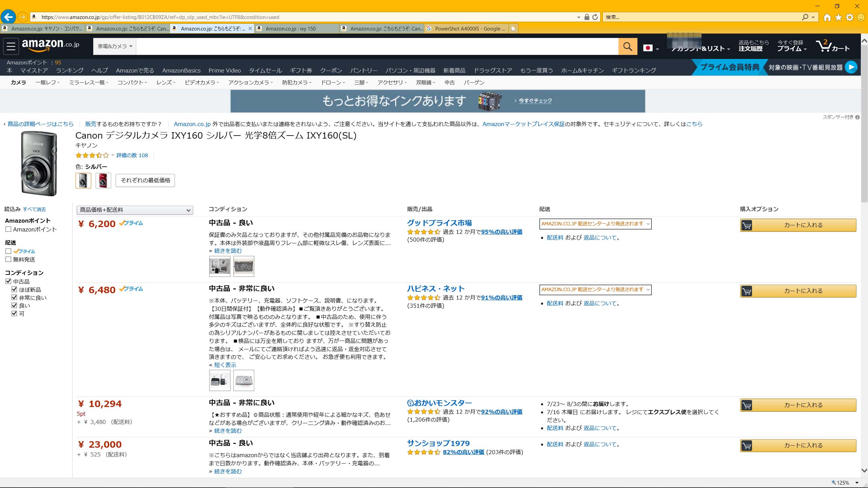Click the magnifier in the browser search box
This screenshot has height=488, width=868.
(x=805, y=17)
